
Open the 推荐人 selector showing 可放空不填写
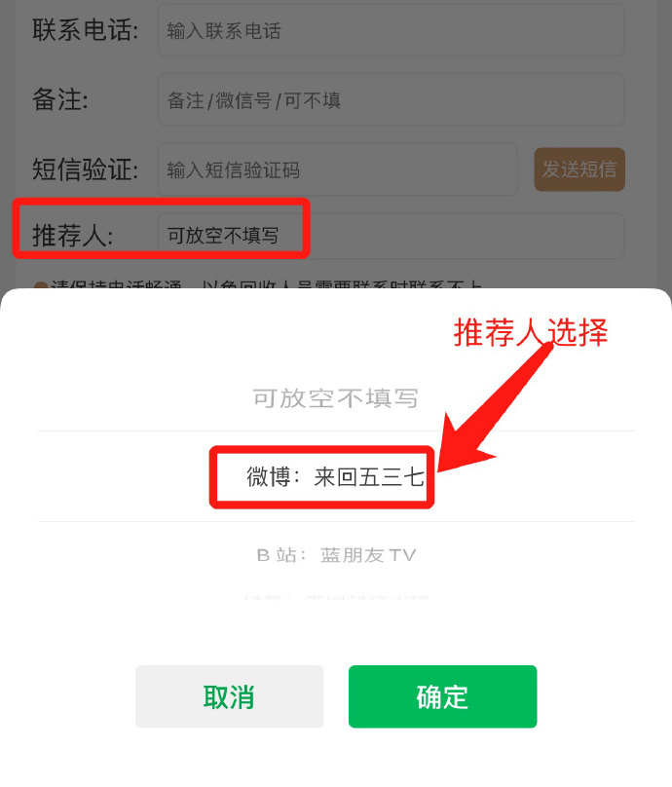(x=391, y=236)
